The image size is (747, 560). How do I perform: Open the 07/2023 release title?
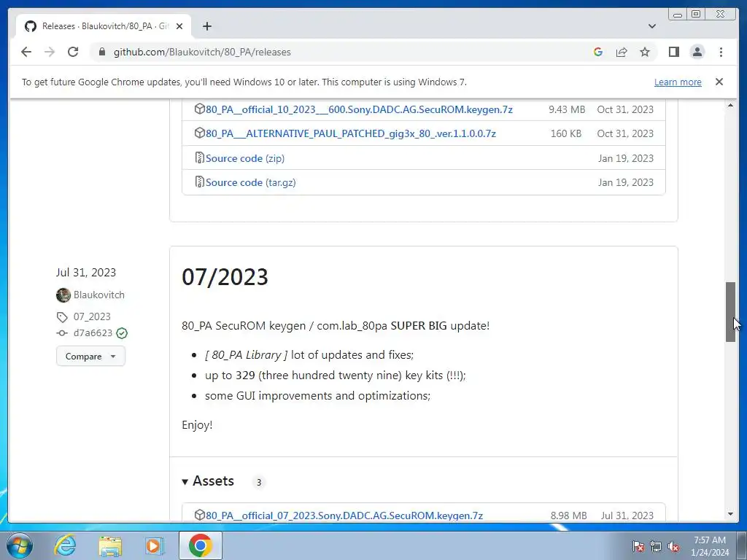pos(225,276)
